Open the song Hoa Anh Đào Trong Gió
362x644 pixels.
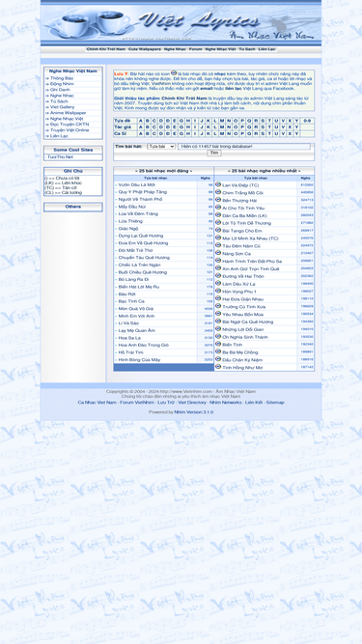pyautogui.click(x=143, y=345)
